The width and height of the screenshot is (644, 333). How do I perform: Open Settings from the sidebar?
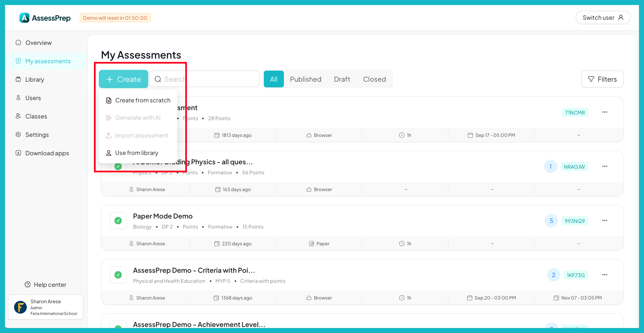pyautogui.click(x=37, y=135)
